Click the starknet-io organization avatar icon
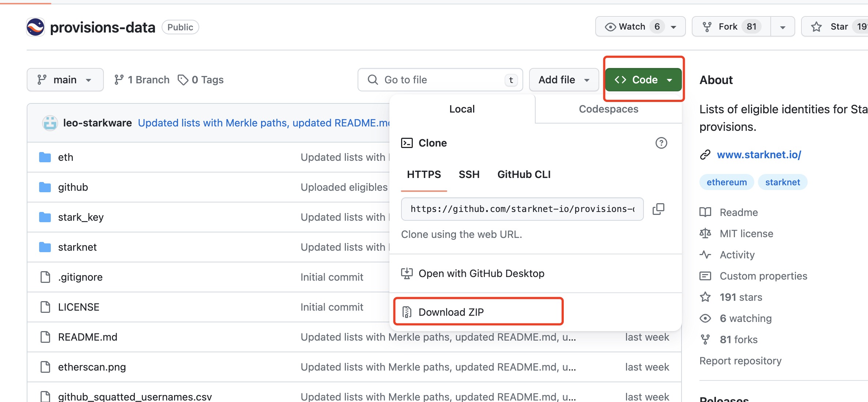Viewport: 868px width, 402px height. (x=35, y=27)
